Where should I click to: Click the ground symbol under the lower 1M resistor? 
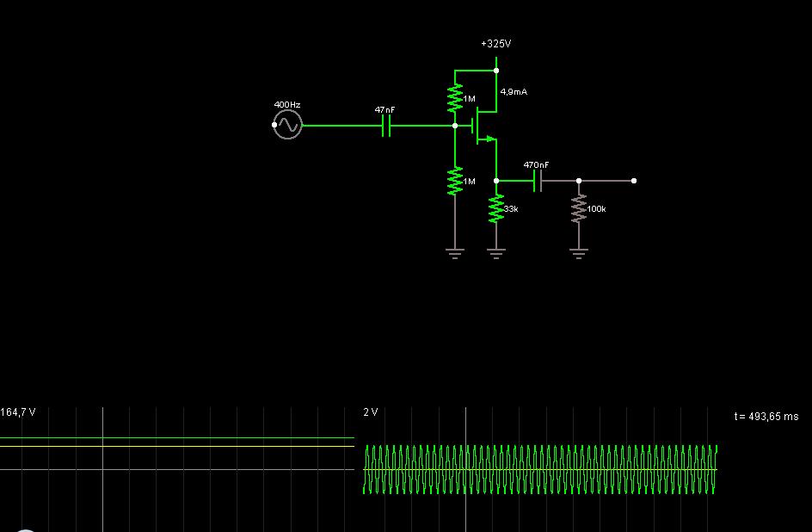click(455, 252)
